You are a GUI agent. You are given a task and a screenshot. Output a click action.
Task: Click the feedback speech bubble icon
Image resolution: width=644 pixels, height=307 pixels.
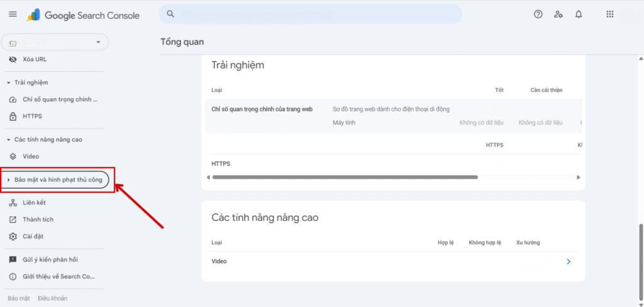[x=13, y=260]
